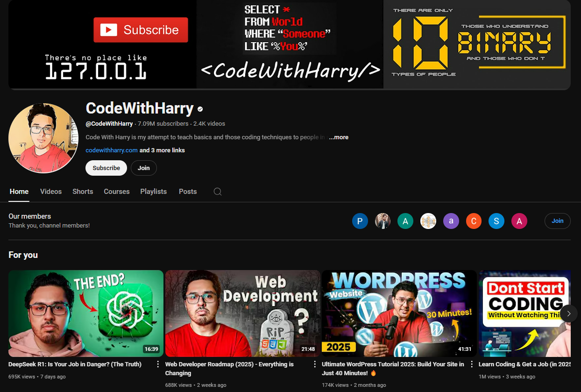Open the Courses tab
Image resolution: width=581 pixels, height=392 pixels.
click(117, 192)
